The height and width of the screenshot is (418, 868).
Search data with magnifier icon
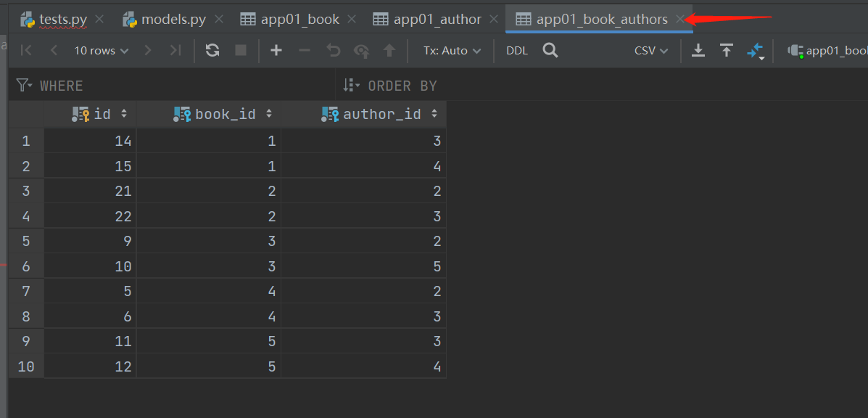click(x=550, y=50)
